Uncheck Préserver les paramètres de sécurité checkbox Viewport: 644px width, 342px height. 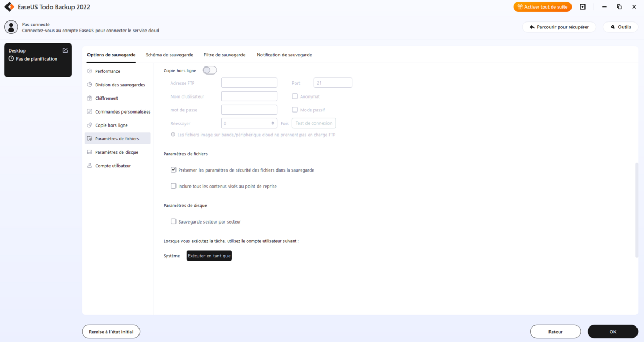(x=173, y=170)
